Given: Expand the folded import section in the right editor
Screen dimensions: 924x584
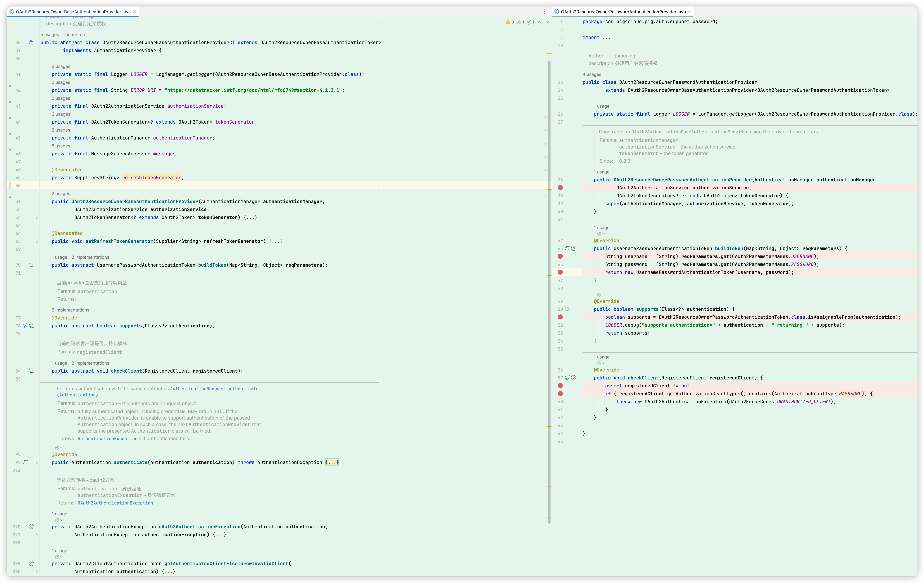Looking at the screenshot, I should 579,37.
